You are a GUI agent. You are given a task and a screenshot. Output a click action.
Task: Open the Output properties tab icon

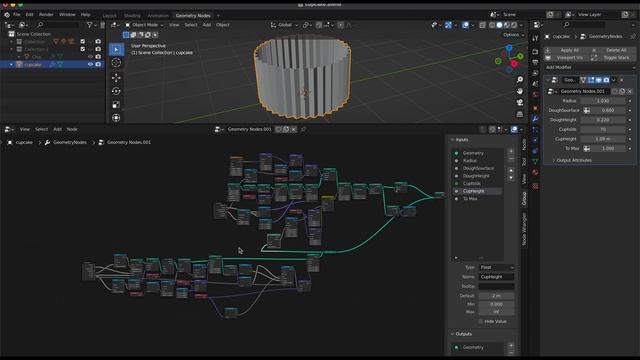click(535, 62)
